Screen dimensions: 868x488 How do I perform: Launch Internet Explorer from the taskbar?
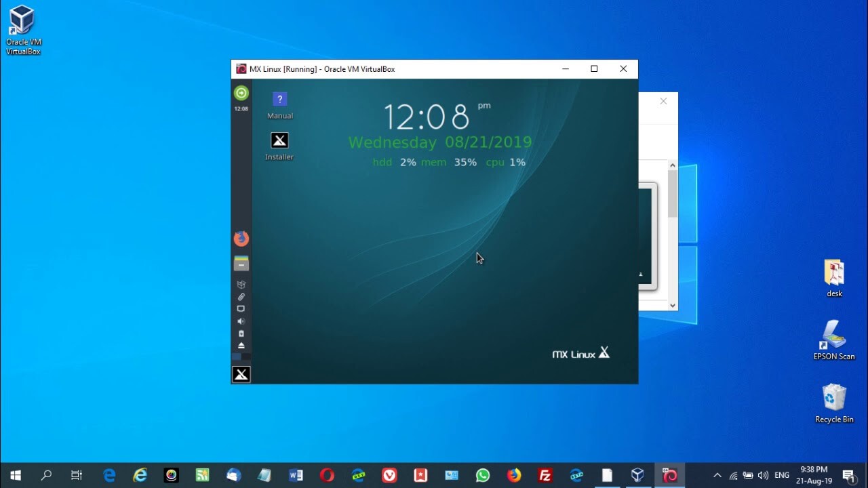coord(140,475)
